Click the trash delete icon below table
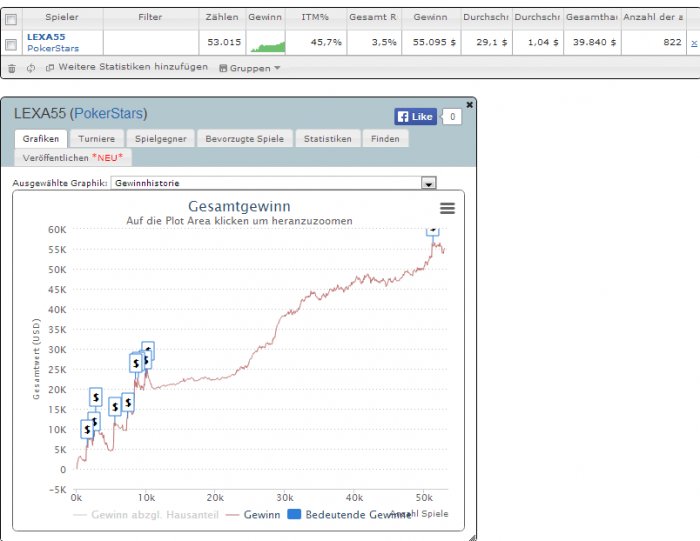 pyautogui.click(x=12, y=68)
